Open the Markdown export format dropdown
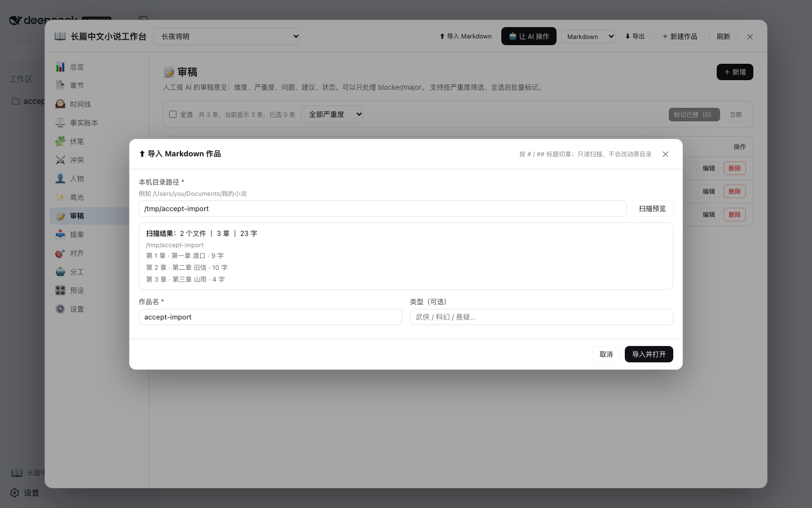812x508 pixels. [x=588, y=36]
